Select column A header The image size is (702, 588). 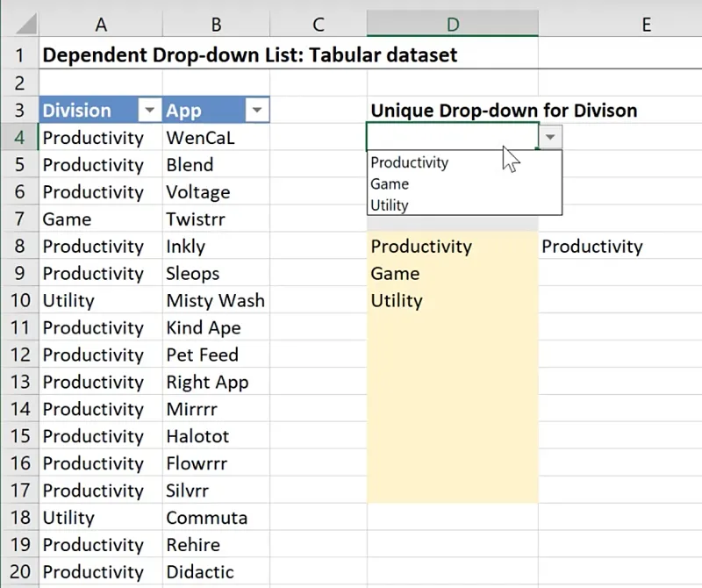(x=100, y=25)
